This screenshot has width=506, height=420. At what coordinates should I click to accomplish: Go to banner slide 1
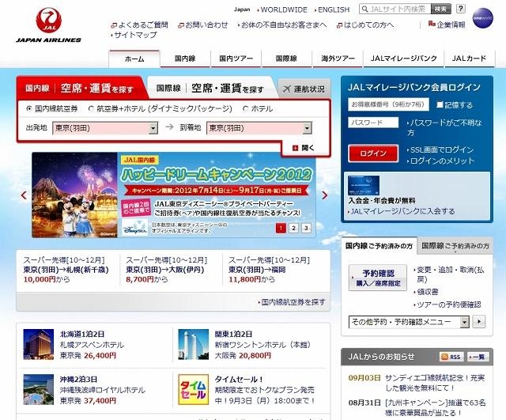281,228
